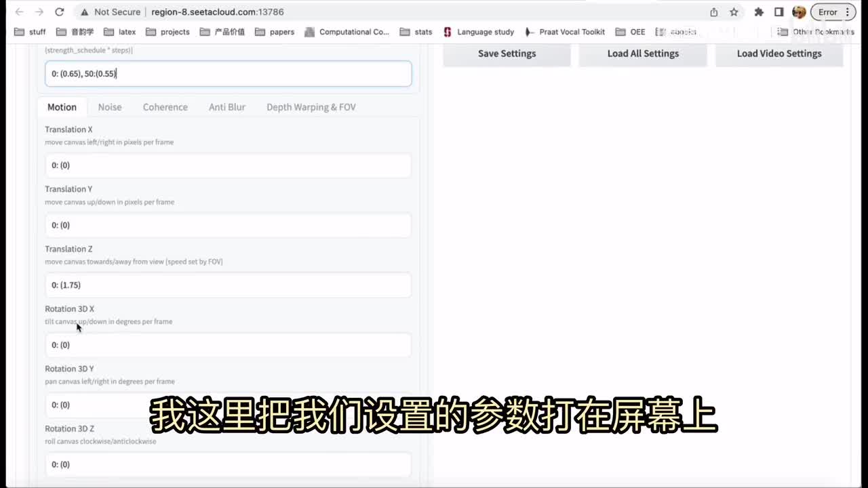The width and height of the screenshot is (868, 488).
Task: Click the Rotation 3D X input field
Action: pyautogui.click(x=228, y=345)
